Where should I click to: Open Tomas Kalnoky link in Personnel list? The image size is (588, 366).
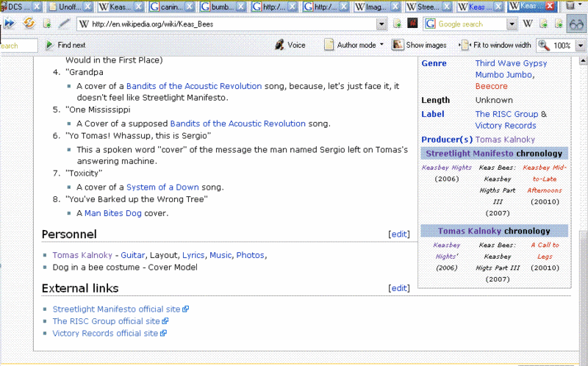[82, 255]
